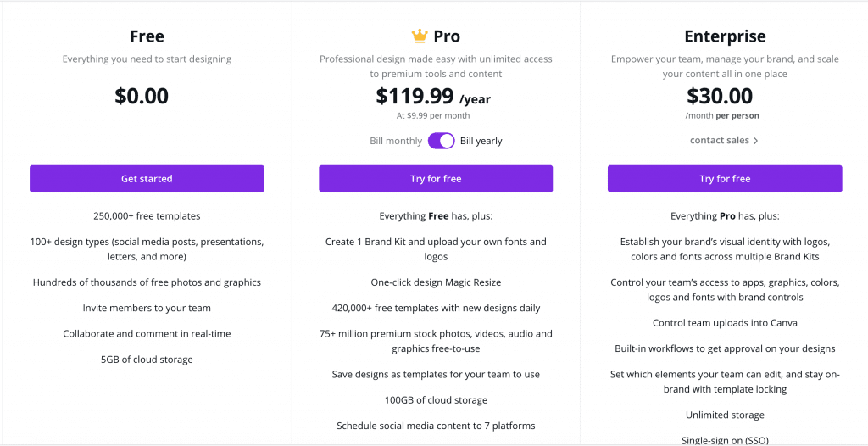Viewport: 868px width, 446px height.
Task: Click Get started under Free plan
Action: click(147, 178)
